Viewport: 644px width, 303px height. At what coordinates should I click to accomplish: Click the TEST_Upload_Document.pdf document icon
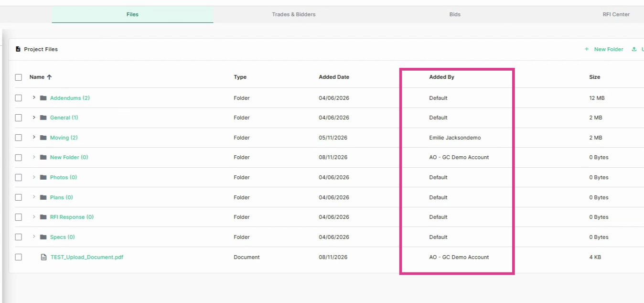pos(44,257)
